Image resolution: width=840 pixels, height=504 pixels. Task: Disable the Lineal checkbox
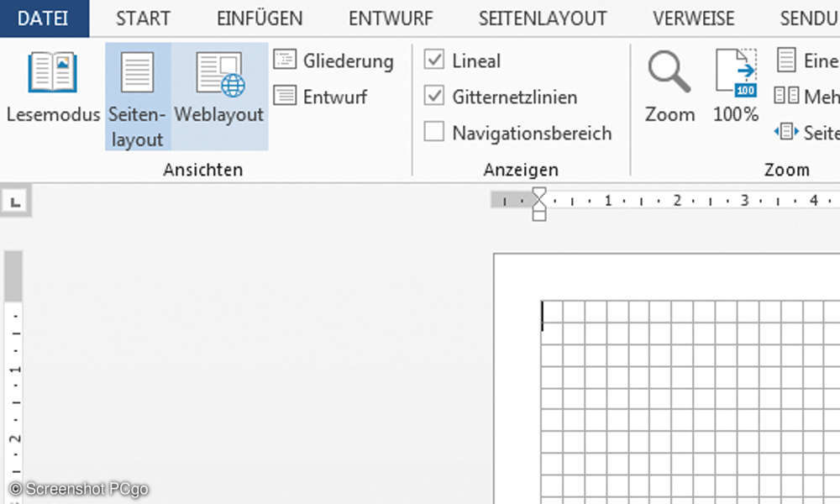point(434,60)
